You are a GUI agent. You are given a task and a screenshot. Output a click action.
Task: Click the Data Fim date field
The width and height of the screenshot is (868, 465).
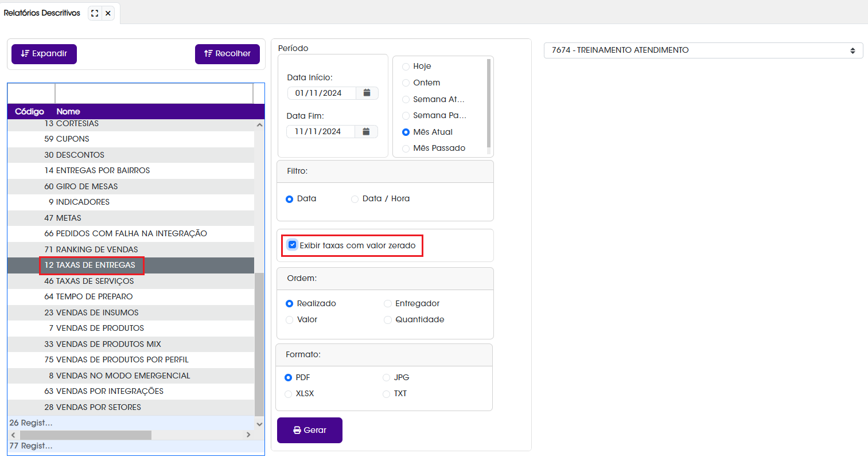(x=321, y=131)
